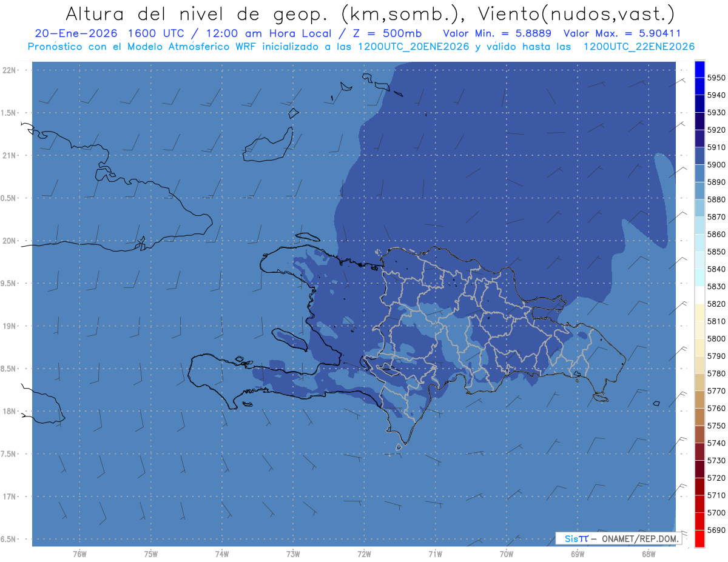Click the '5820' colorbar value

click(716, 304)
